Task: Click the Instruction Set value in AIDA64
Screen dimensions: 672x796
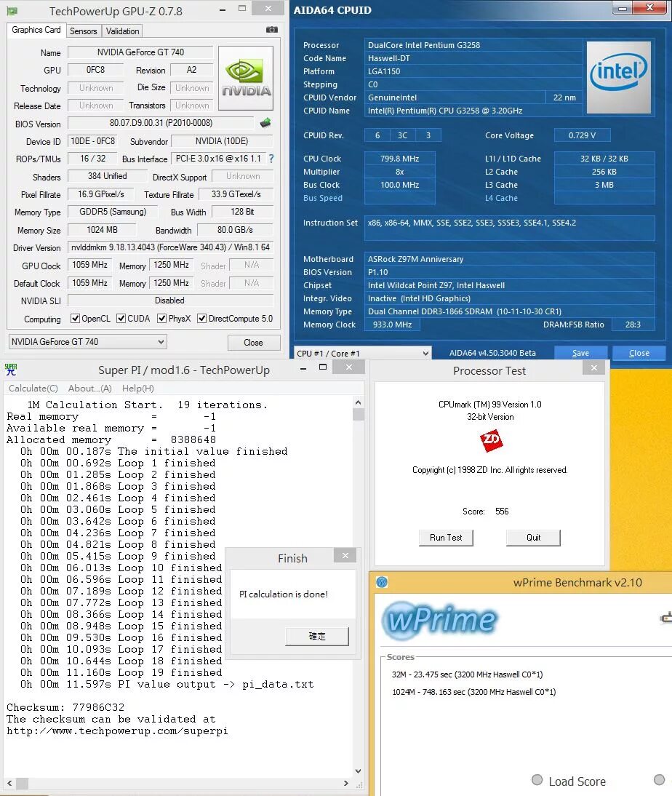Action: [x=510, y=228]
